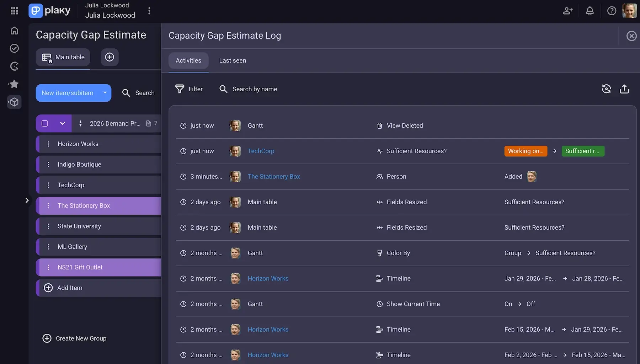Open TechCorp row options dots
Screen dimensions: 640x364
48,185
